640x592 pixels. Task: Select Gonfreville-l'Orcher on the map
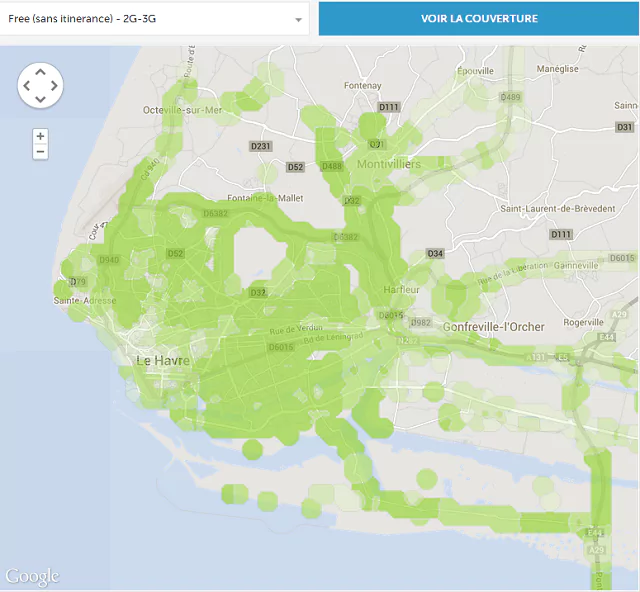point(492,327)
